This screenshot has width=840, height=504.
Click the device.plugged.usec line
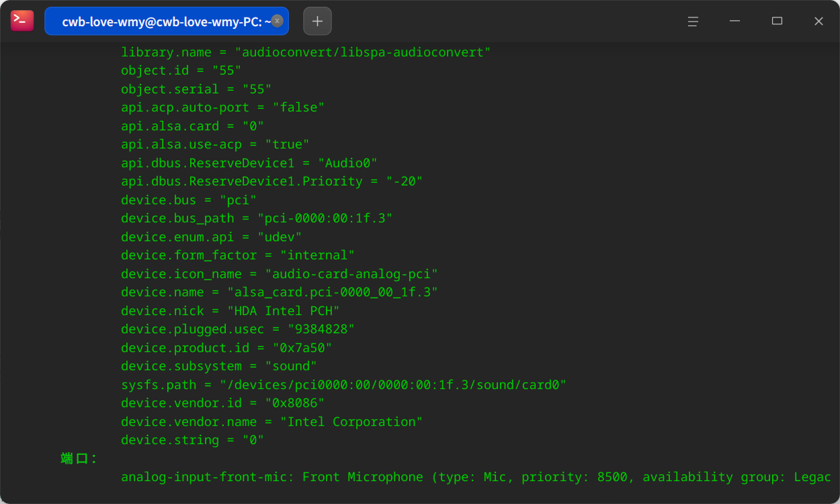[x=238, y=329]
